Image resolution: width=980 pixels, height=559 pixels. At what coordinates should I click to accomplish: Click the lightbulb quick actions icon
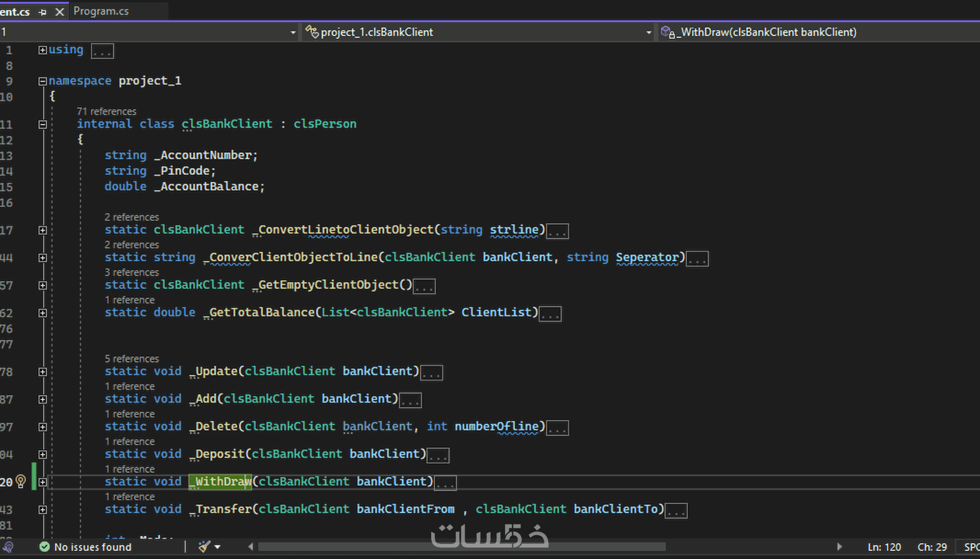tap(21, 481)
